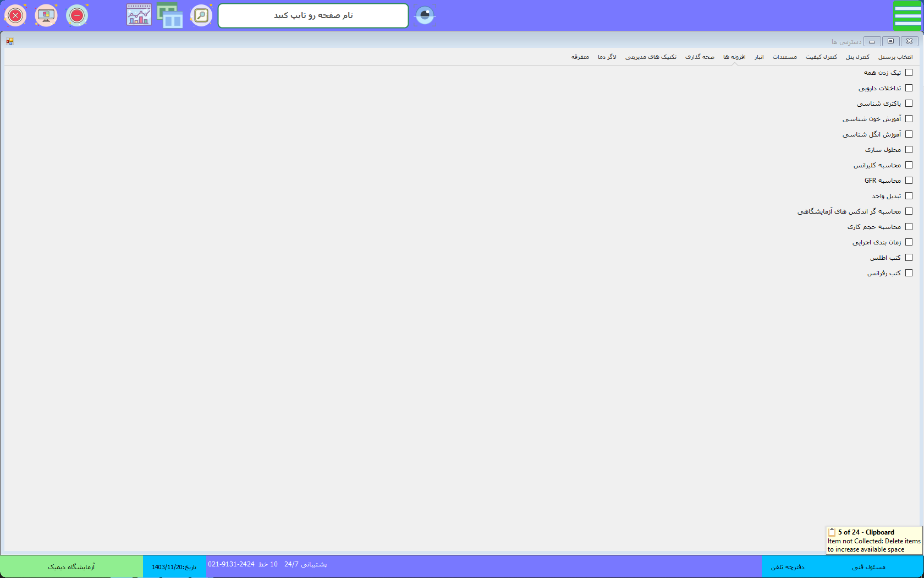Click the green and blue windows layout icon
This screenshot has height=578, width=924.
click(170, 15)
